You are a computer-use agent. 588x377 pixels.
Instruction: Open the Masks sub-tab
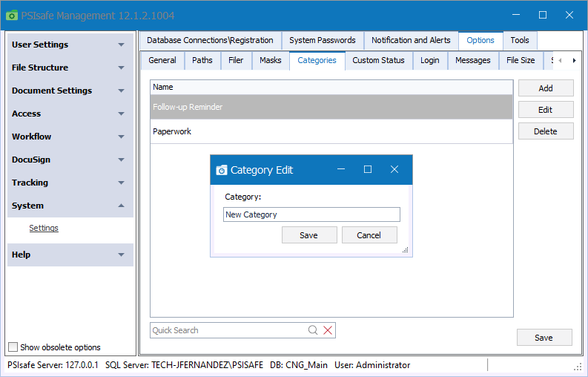(x=271, y=60)
